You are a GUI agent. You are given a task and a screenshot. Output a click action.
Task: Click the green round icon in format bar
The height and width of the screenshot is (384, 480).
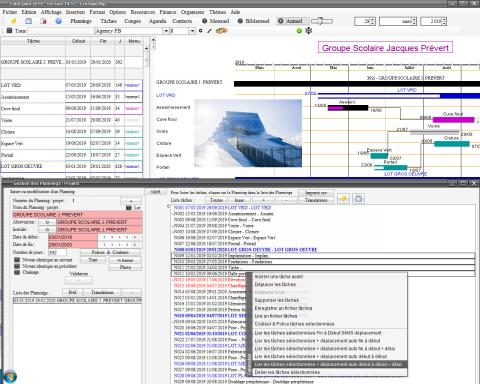click(299, 31)
